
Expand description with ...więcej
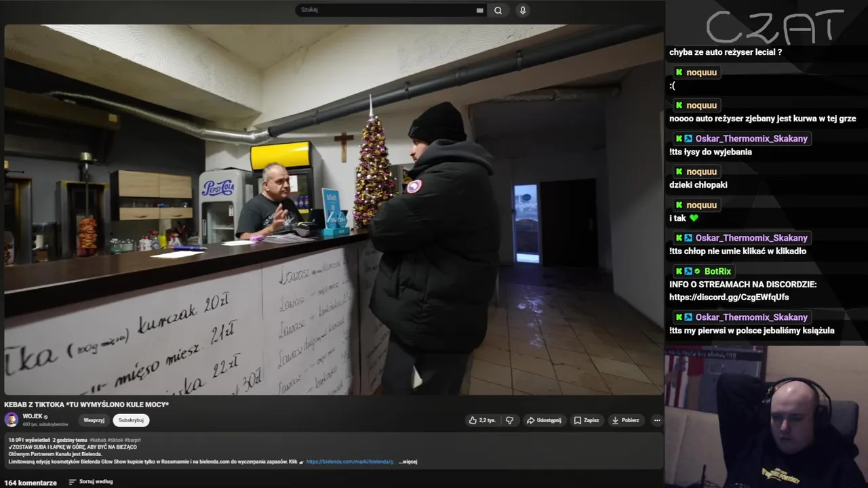[408, 462]
